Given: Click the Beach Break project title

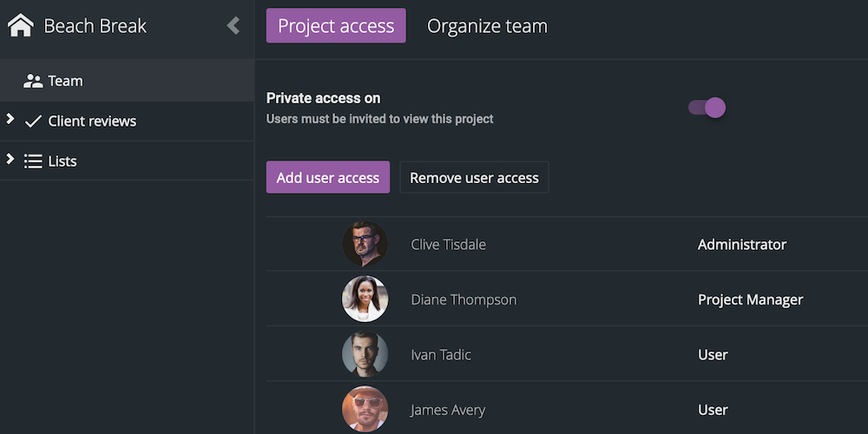Looking at the screenshot, I should tap(95, 26).
